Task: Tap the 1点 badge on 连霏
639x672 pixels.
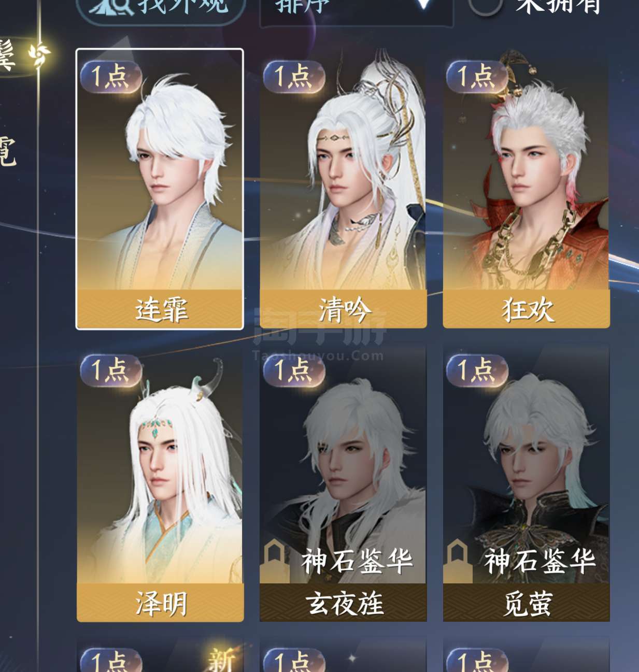Action: [110, 77]
